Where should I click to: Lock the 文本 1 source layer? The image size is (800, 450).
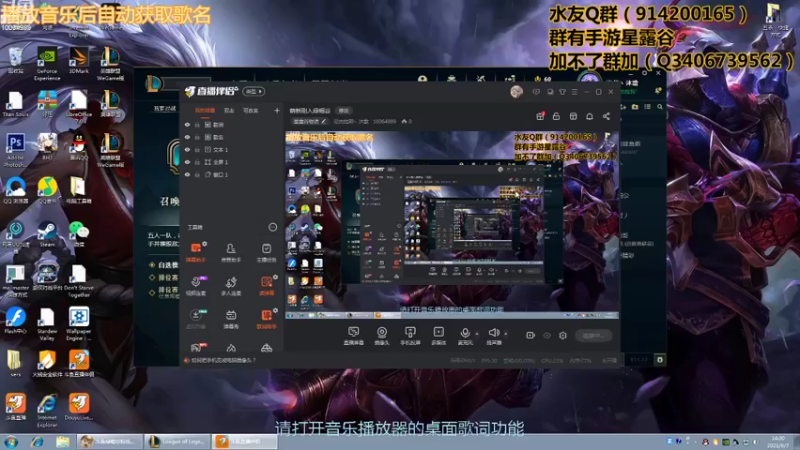tap(197, 149)
